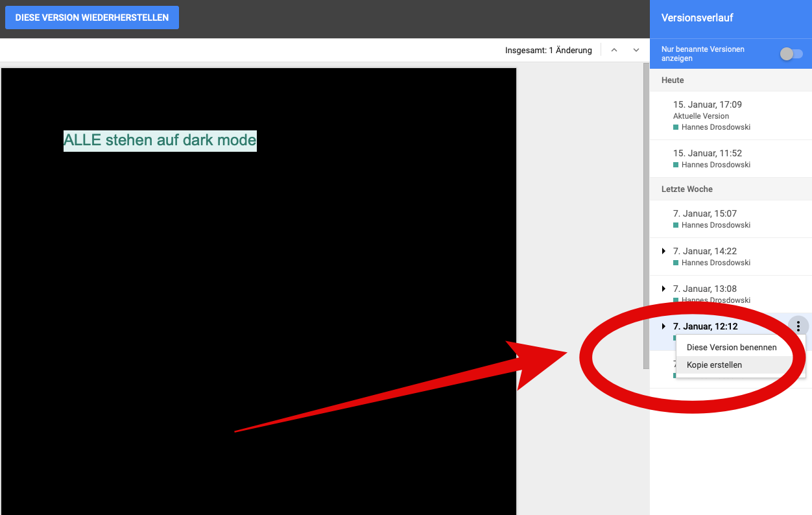Click the Diese Version wiederherstellen button

[92, 18]
